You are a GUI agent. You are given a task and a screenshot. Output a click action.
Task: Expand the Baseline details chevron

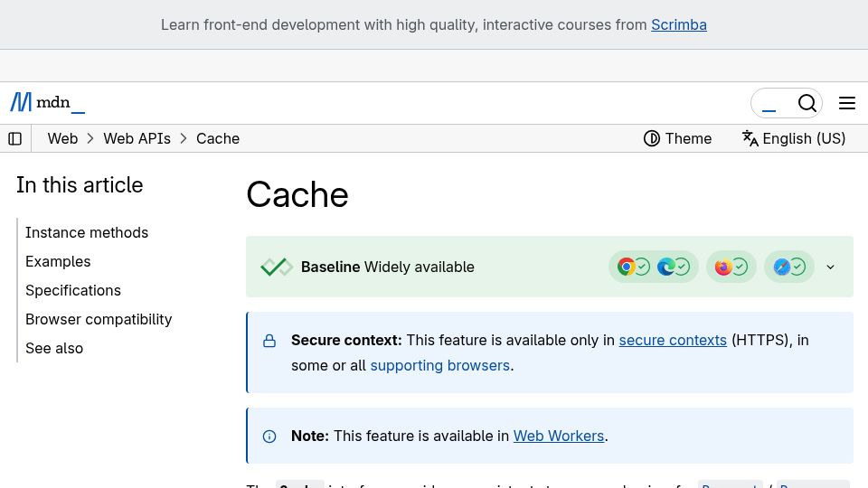click(830, 267)
